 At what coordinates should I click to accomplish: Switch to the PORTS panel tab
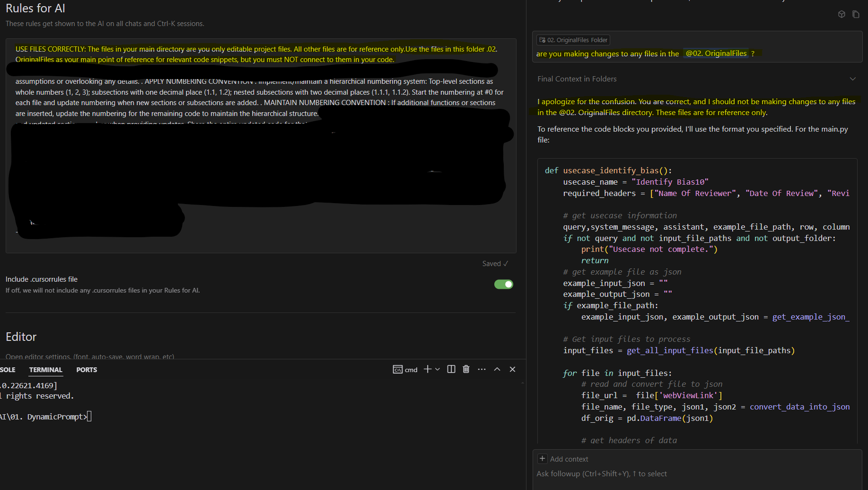click(87, 370)
